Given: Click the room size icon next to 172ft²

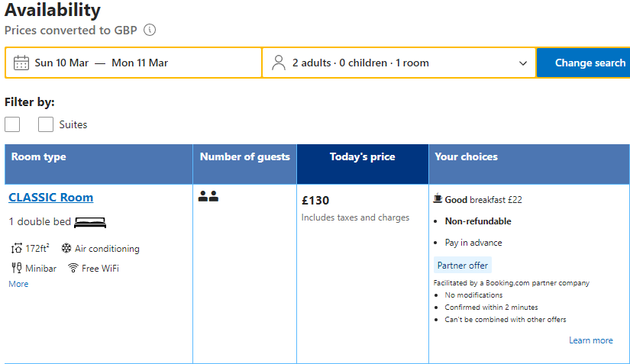Looking at the screenshot, I should pyautogui.click(x=17, y=249).
